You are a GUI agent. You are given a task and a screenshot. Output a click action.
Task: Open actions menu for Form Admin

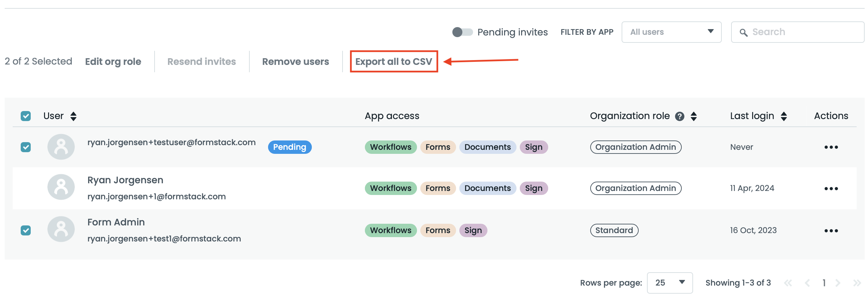831,231
